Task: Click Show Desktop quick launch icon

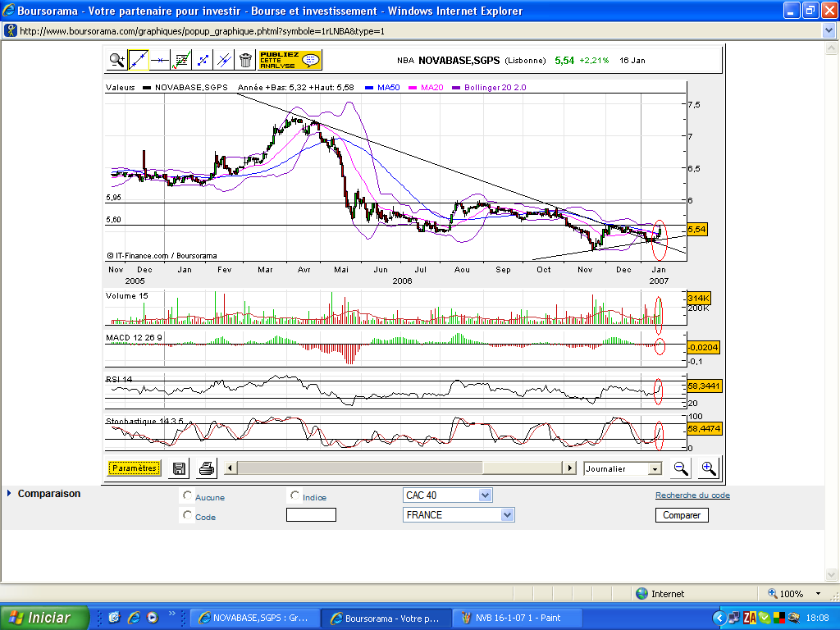Action: [x=114, y=618]
